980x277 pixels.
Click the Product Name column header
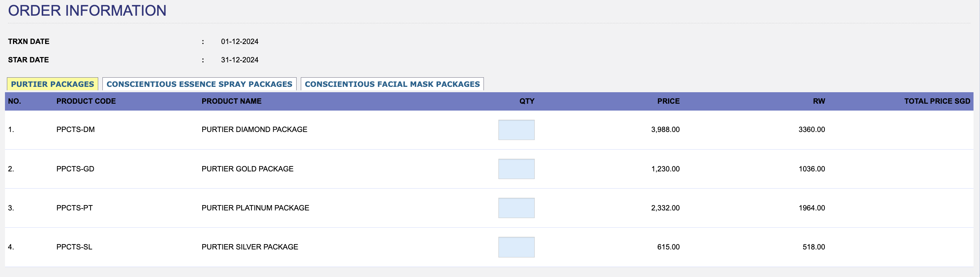click(x=232, y=101)
